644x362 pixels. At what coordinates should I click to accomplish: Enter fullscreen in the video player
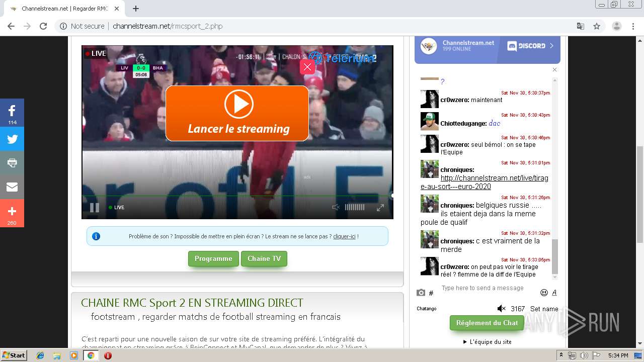point(380,207)
